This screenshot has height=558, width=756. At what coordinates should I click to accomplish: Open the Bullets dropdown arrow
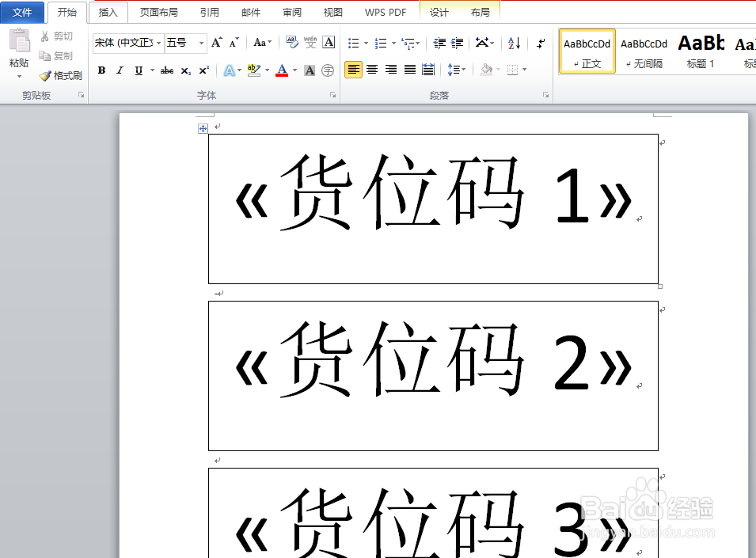pyautogui.click(x=365, y=41)
